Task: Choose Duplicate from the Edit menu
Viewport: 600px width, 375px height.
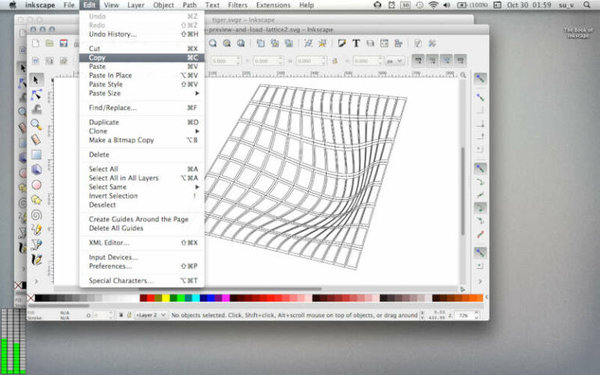Action: pos(142,122)
